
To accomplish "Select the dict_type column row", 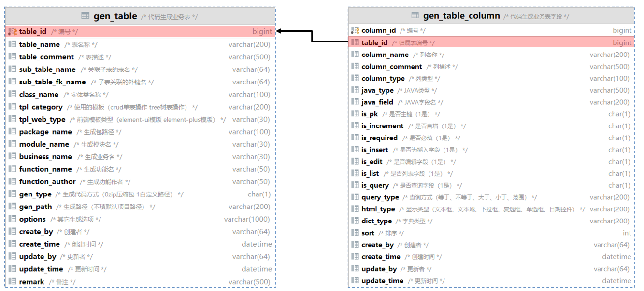I will (490, 221).
